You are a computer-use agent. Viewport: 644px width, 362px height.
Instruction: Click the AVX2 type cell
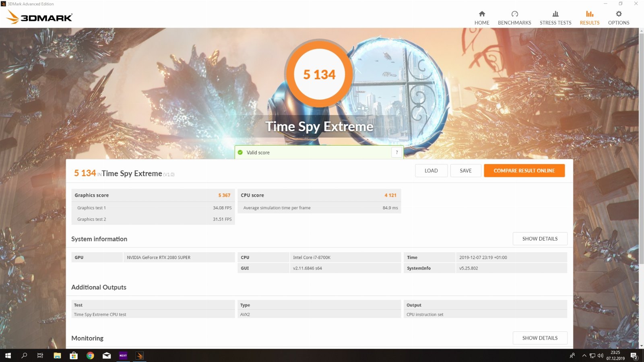[x=319, y=315]
